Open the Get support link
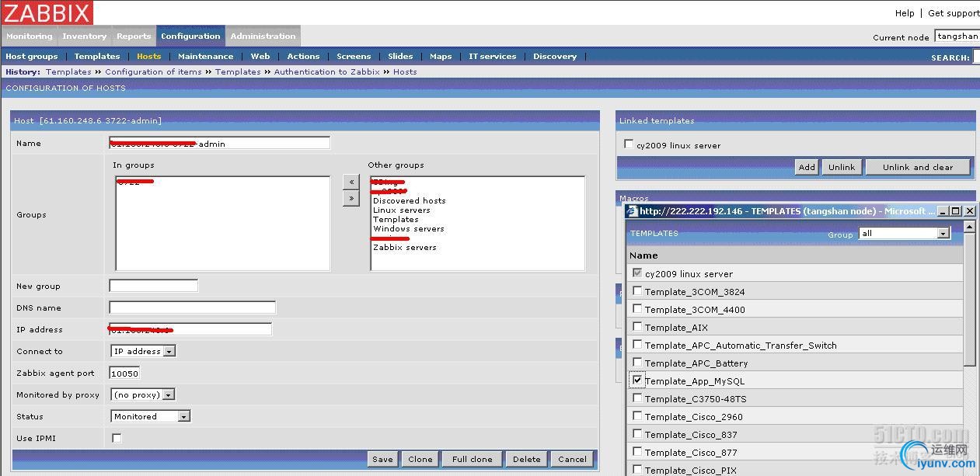The image size is (980, 476). (954, 12)
